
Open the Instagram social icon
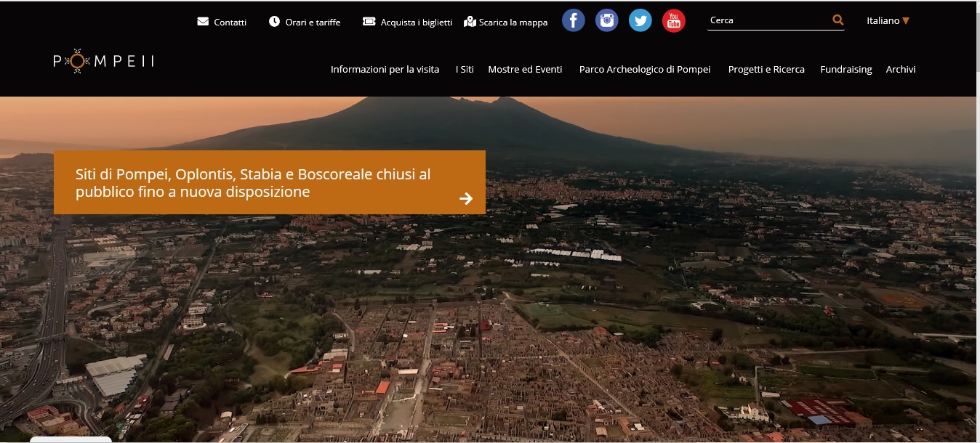tap(606, 21)
